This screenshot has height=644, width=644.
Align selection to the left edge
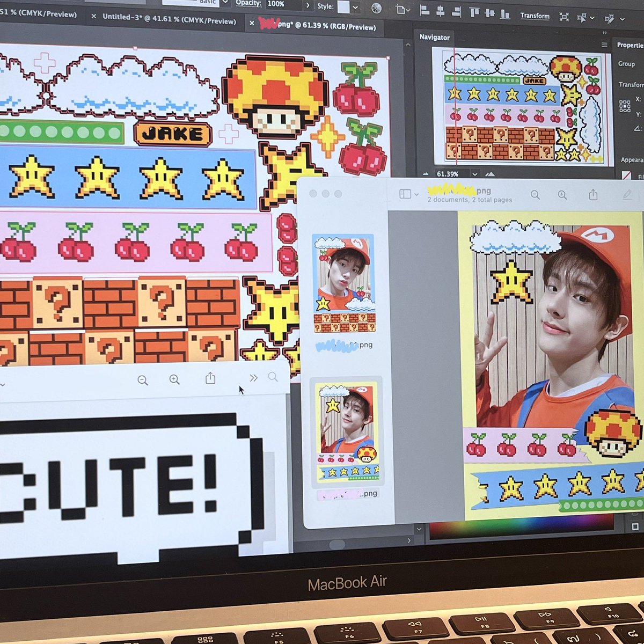(x=425, y=10)
